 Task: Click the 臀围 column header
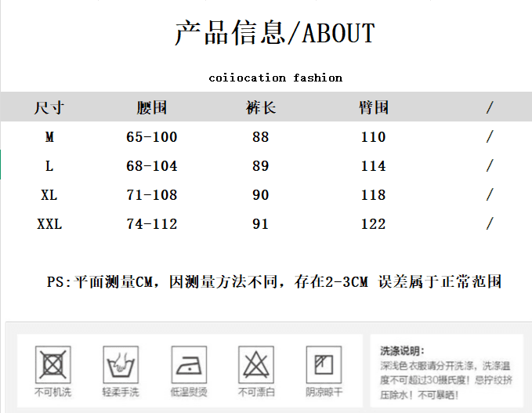pos(374,108)
